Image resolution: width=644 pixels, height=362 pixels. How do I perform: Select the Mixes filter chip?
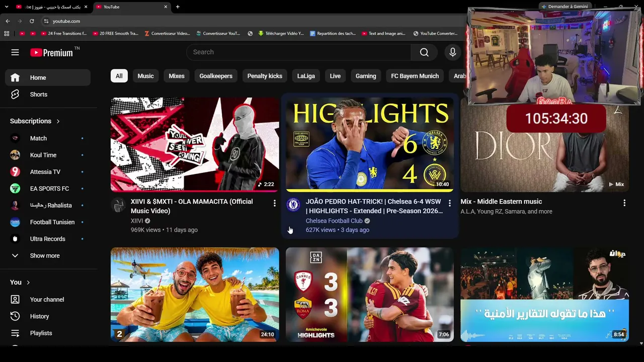coord(177,76)
